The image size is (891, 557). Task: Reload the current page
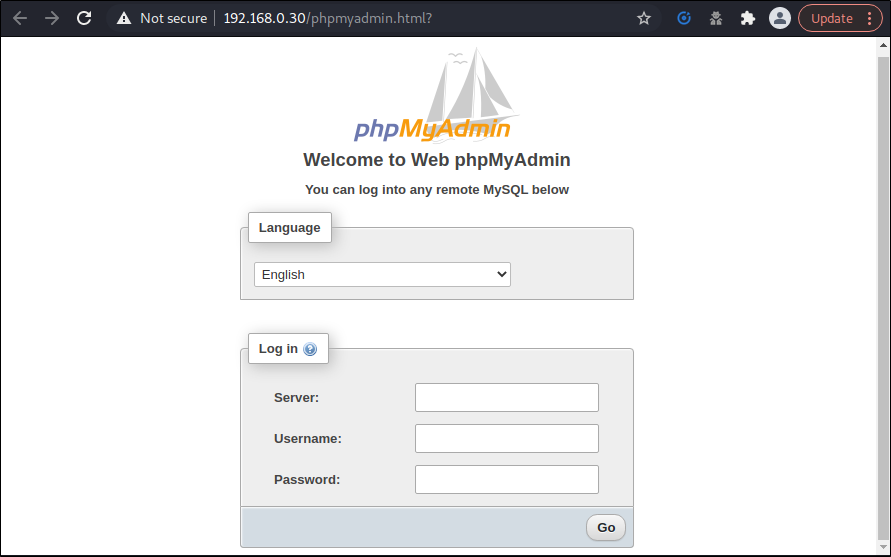pos(84,18)
